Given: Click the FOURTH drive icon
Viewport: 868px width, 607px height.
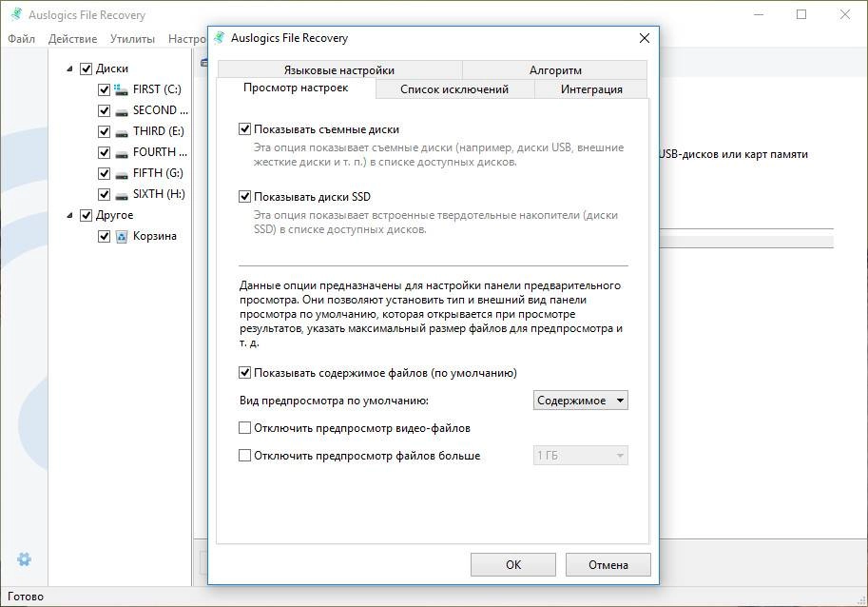Looking at the screenshot, I should tap(122, 153).
